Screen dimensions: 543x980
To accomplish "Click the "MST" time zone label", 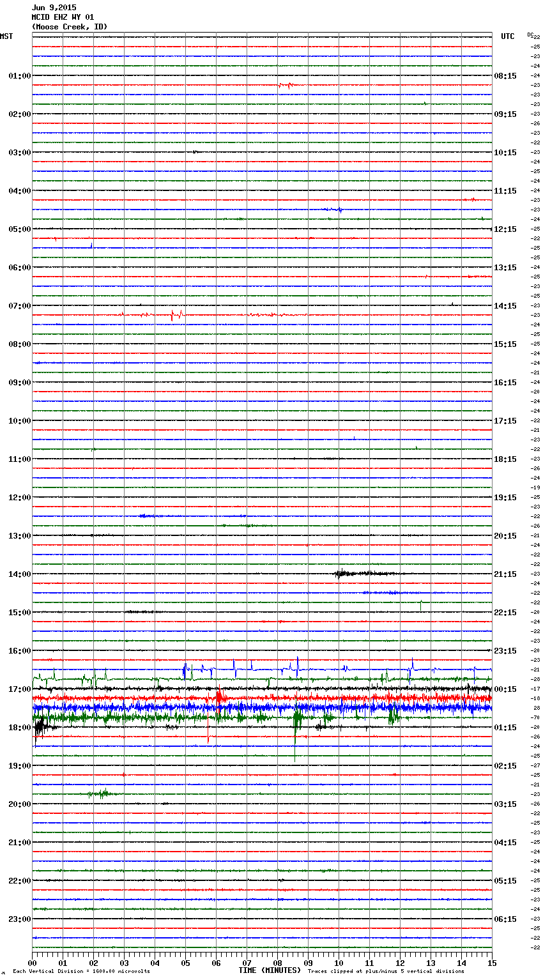I will [6, 36].
